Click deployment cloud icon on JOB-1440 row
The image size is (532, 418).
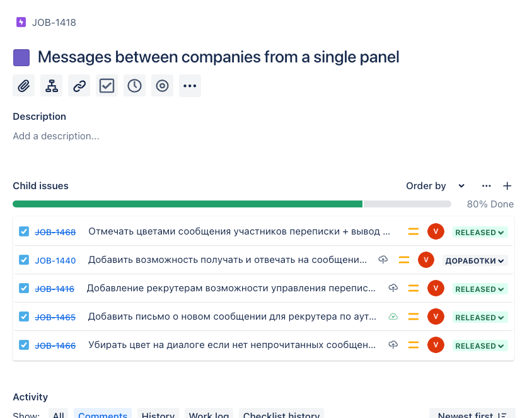(x=383, y=260)
